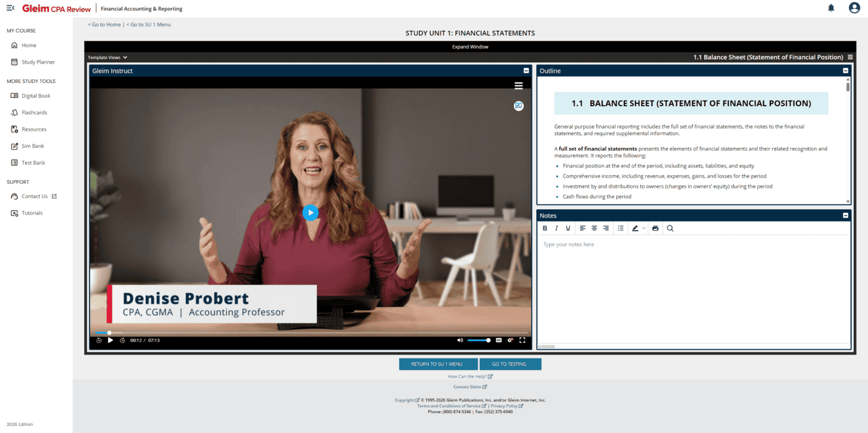Image resolution: width=868 pixels, height=433 pixels.
Task: Mute the video player audio
Action: [x=460, y=340]
